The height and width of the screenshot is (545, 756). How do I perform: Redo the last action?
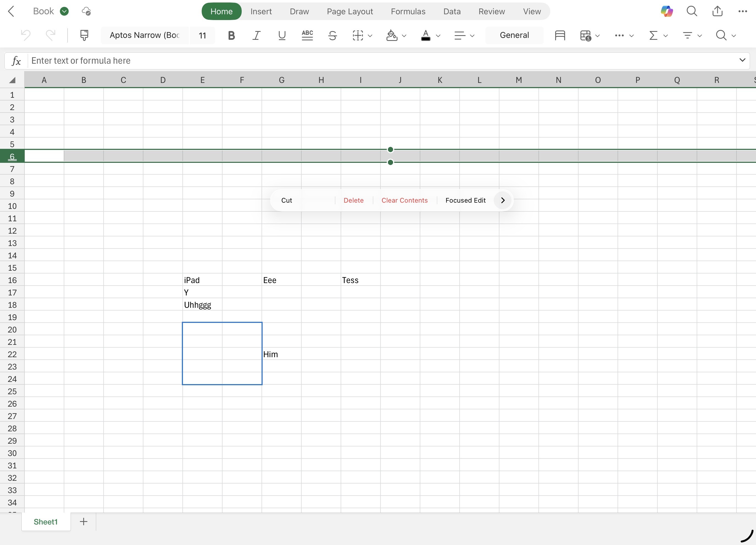pos(50,35)
